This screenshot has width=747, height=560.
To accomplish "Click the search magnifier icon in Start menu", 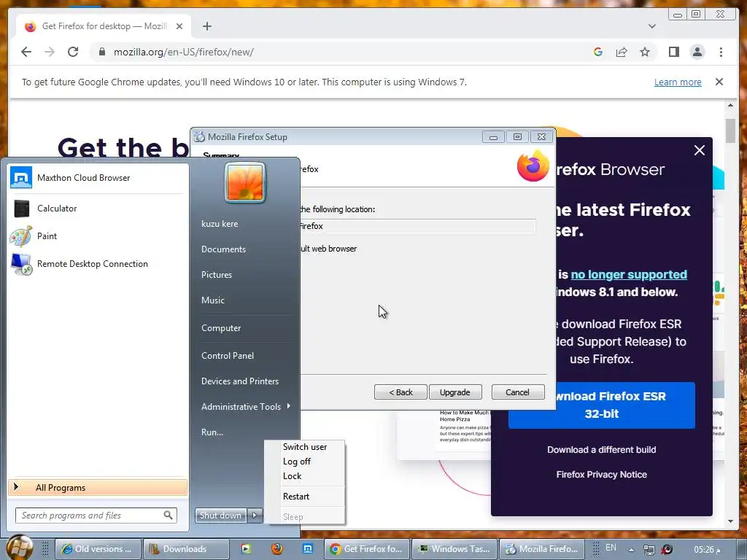I will (x=169, y=516).
